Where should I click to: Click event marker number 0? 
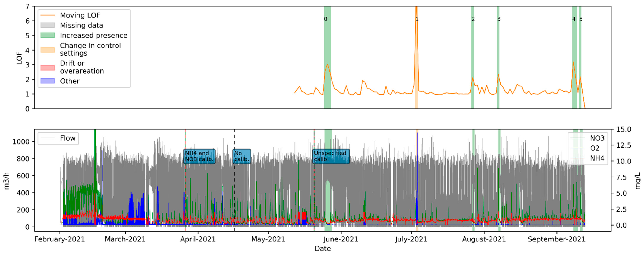click(x=325, y=19)
